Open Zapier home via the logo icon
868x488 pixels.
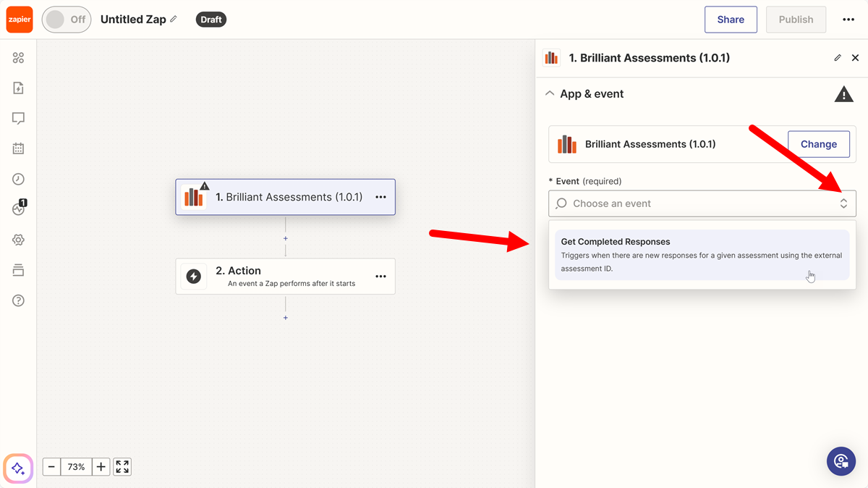click(19, 19)
